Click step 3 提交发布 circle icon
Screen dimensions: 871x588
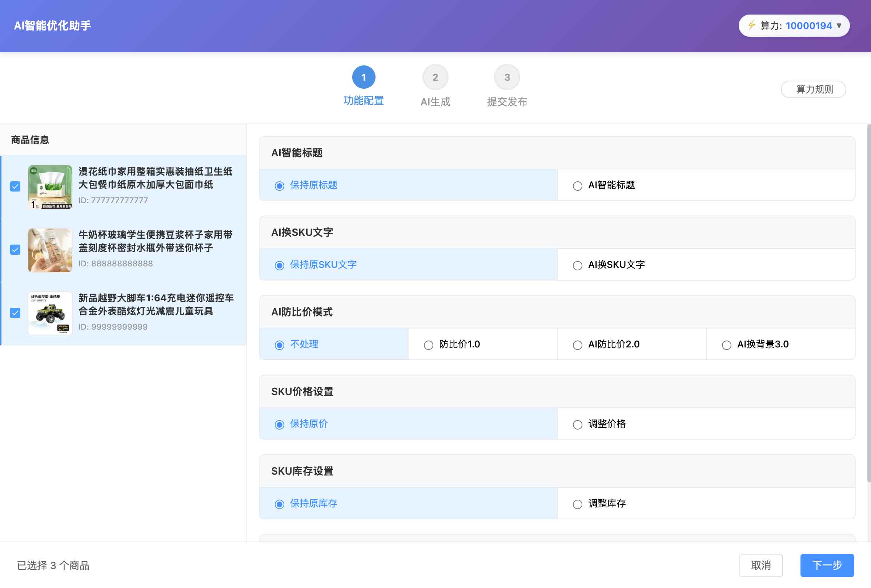(507, 77)
